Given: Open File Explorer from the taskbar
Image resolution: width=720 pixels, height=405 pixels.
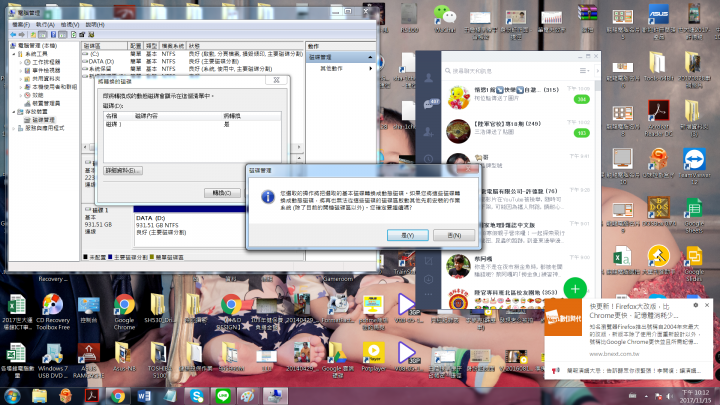Looking at the screenshot, I should [x=39, y=396].
